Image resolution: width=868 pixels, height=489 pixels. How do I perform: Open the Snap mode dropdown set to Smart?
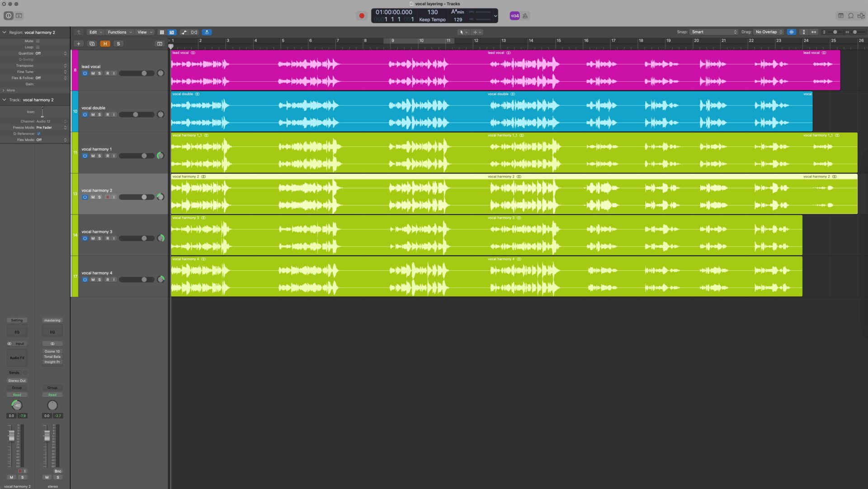(713, 32)
